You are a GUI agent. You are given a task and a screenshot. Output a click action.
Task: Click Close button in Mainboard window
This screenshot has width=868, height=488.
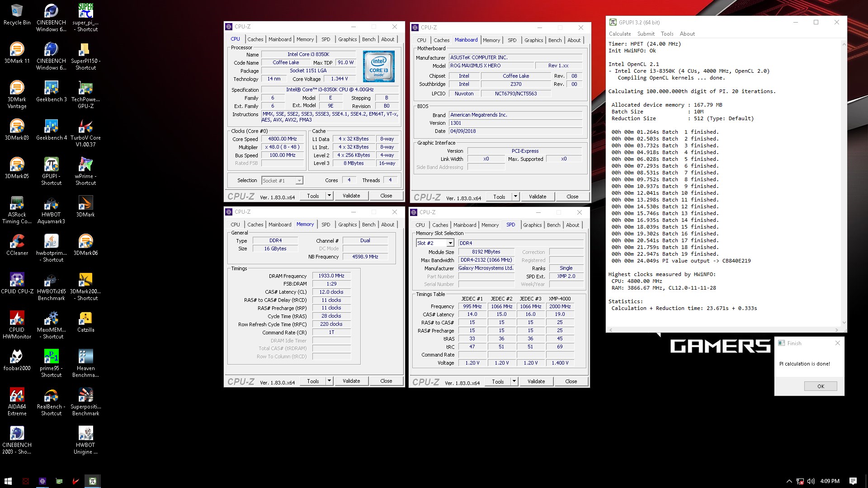point(572,197)
